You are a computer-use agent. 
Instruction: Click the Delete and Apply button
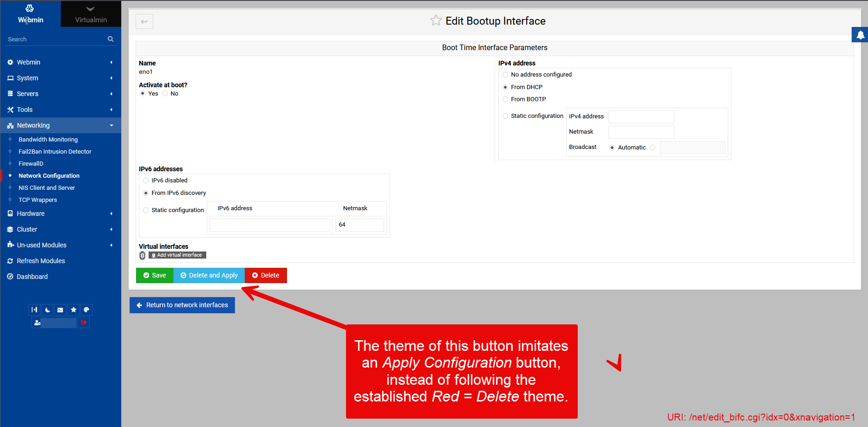209,275
